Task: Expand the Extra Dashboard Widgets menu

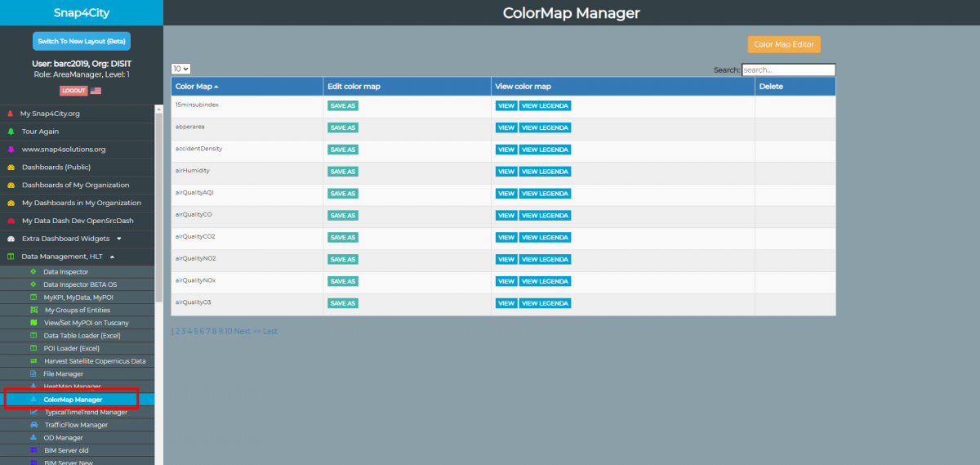Action: [x=119, y=239]
